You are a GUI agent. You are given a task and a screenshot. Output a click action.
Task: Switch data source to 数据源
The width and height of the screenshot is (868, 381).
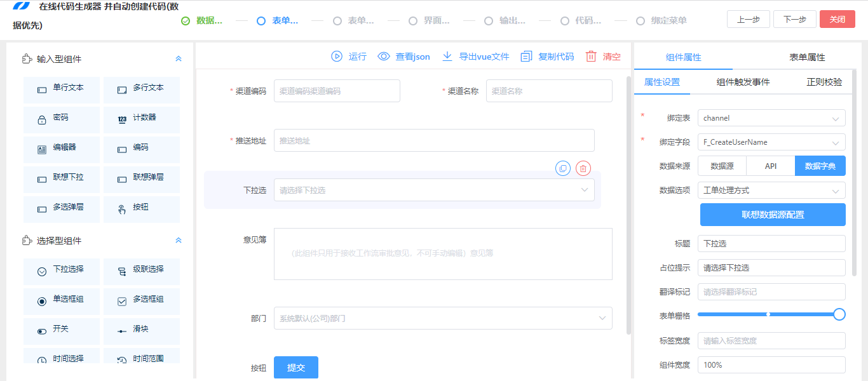(x=721, y=166)
